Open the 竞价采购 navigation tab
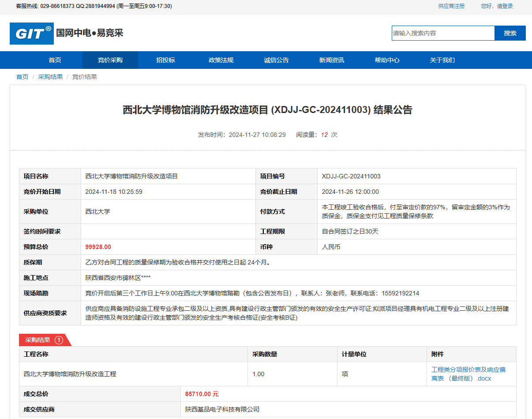 point(110,60)
